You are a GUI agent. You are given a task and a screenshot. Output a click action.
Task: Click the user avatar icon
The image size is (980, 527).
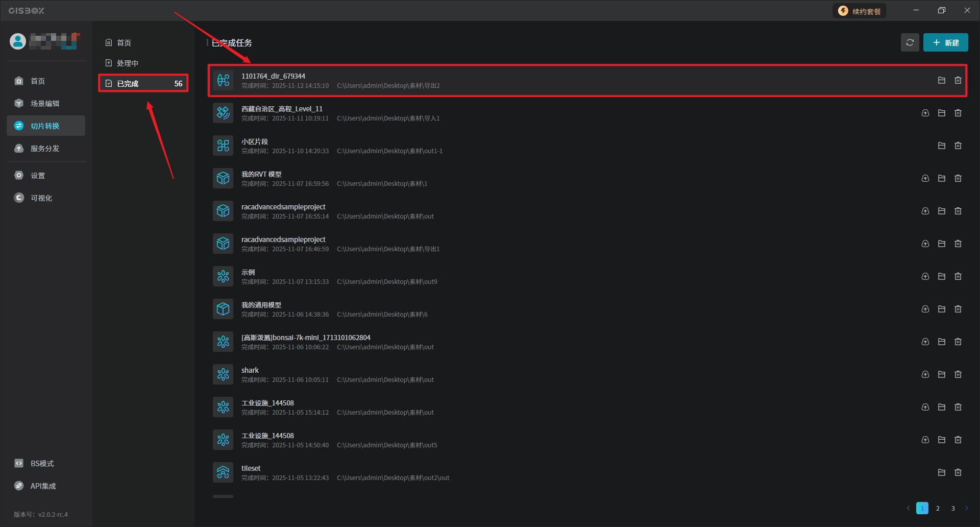click(18, 41)
